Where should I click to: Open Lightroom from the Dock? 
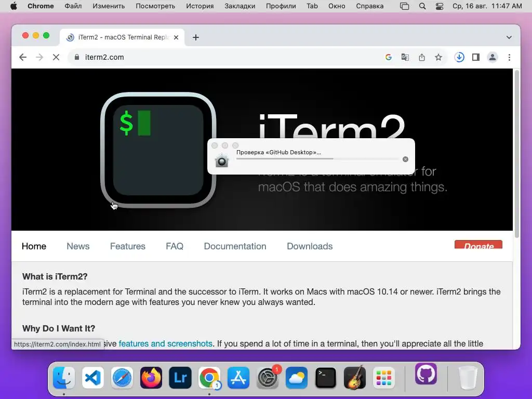pos(180,378)
